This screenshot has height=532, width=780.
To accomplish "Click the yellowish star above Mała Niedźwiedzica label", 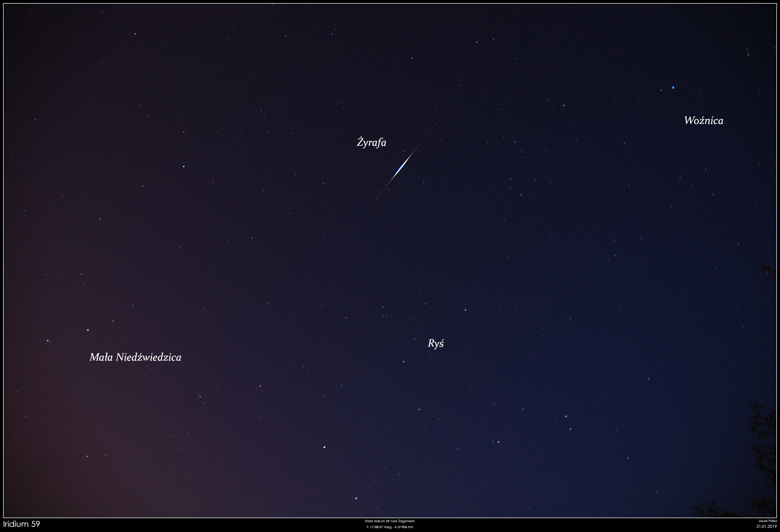I will 88,330.
